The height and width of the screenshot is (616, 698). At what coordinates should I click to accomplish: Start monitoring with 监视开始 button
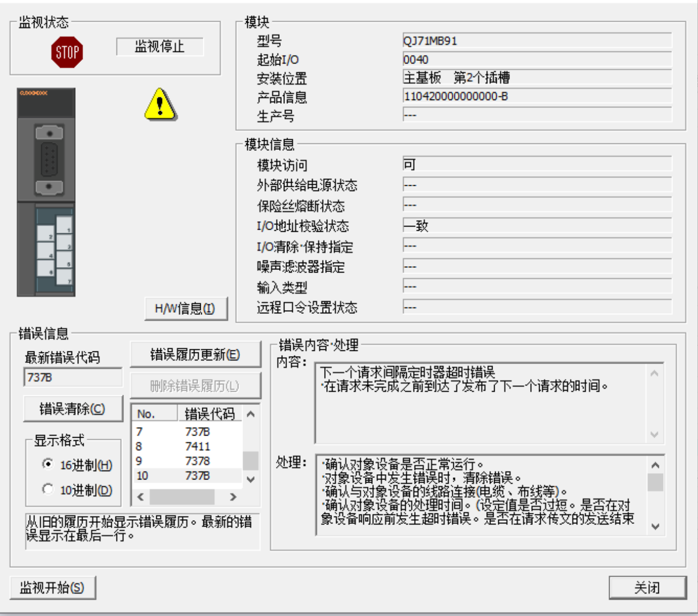tap(52, 587)
